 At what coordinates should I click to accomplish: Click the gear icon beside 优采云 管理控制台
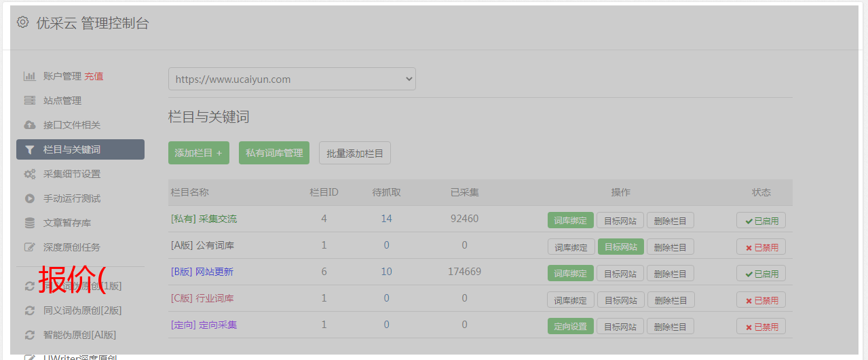click(23, 22)
